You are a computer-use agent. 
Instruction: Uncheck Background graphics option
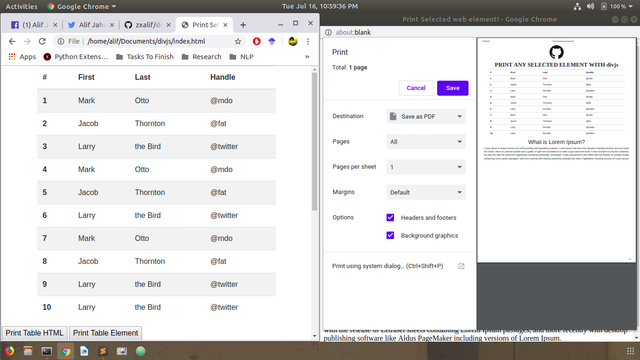tap(390, 236)
